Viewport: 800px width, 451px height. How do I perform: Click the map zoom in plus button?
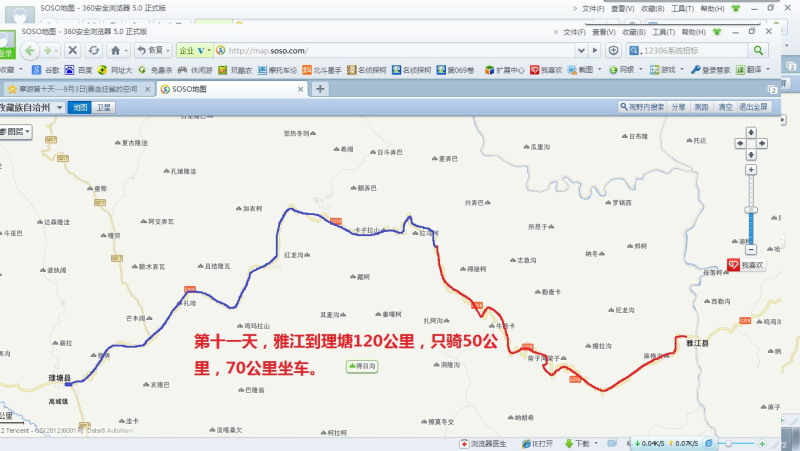tap(750, 171)
